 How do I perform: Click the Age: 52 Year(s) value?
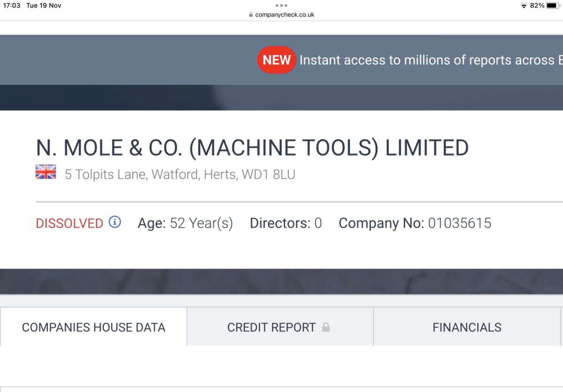[185, 223]
